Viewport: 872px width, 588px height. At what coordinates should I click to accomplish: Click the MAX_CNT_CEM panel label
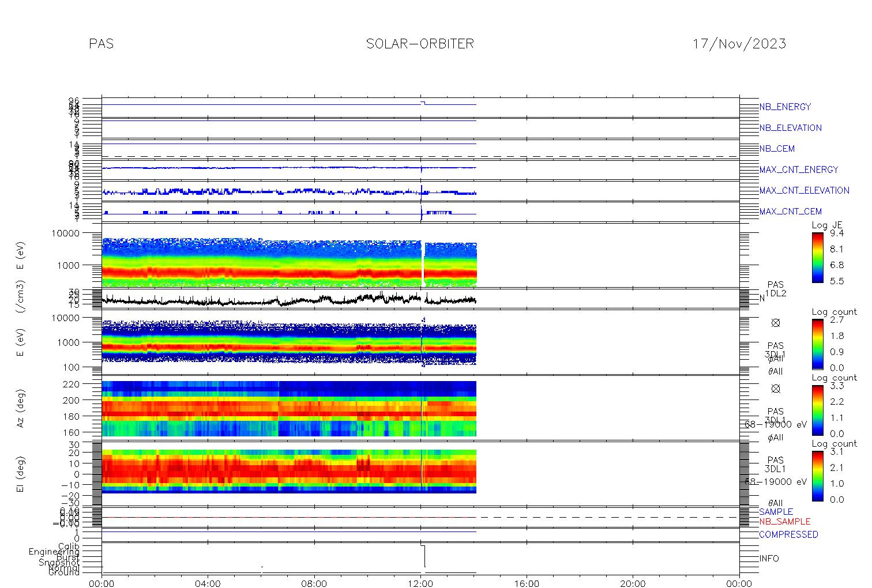[x=791, y=212]
